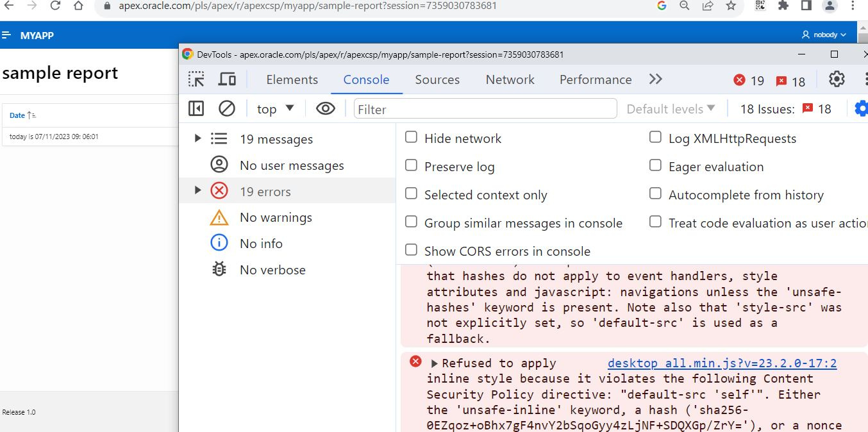Toggle the device toolbar in DevTools
The width and height of the screenshot is (868, 432).
point(227,79)
